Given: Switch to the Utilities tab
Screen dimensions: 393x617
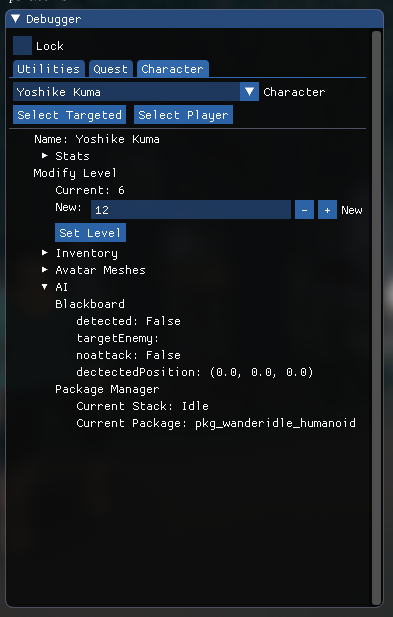Looking at the screenshot, I should [x=48, y=69].
